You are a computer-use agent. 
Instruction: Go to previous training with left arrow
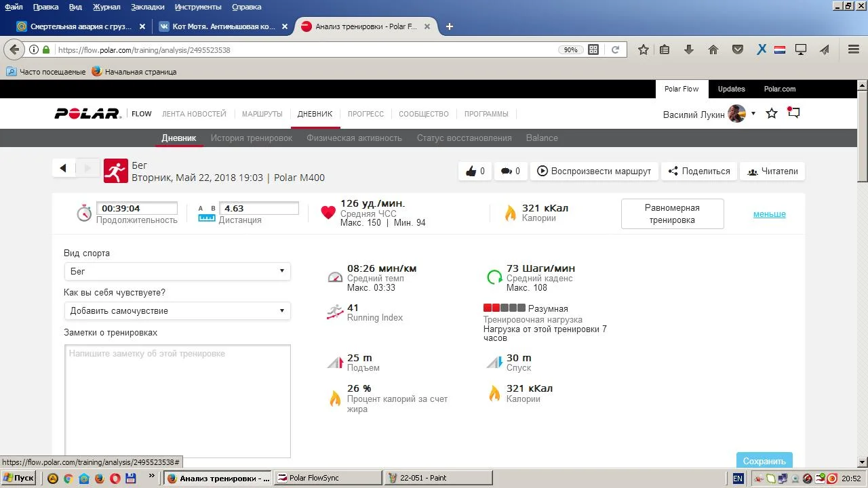click(63, 168)
